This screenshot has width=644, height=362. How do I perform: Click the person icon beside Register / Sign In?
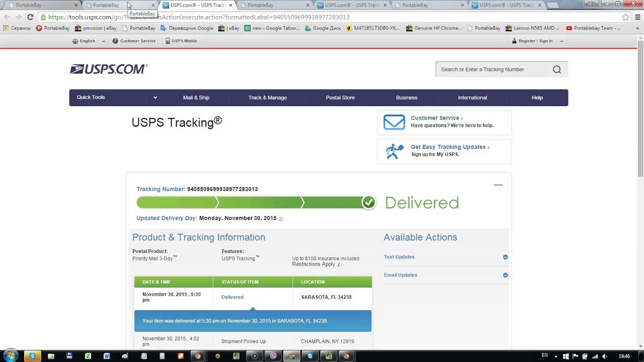pos(514,41)
